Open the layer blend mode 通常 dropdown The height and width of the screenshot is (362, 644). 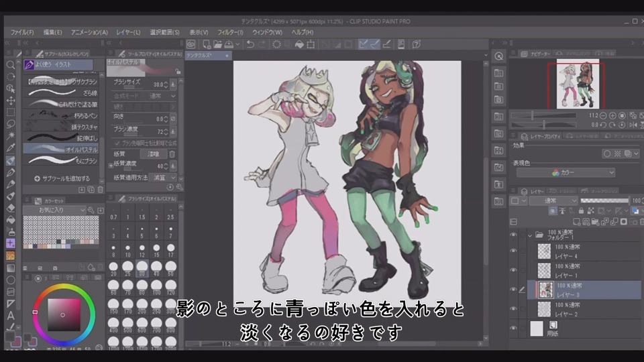553,200
